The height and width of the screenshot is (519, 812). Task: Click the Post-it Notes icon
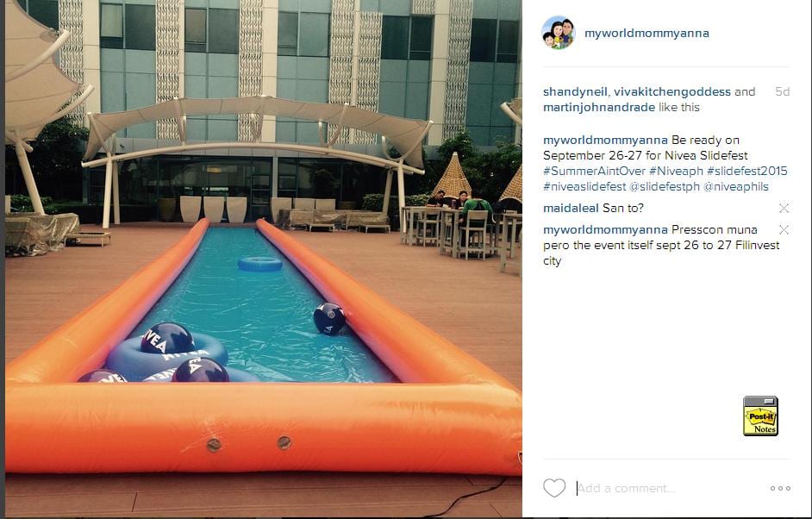[x=760, y=416]
